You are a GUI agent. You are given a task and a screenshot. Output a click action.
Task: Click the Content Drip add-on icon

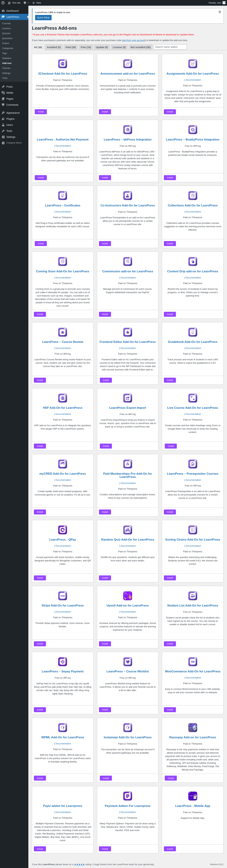click(x=193, y=262)
